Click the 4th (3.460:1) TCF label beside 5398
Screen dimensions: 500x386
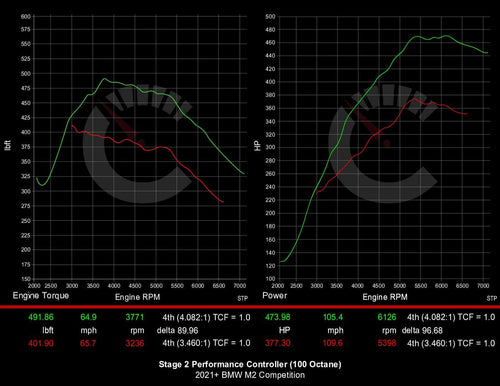pos(451,343)
